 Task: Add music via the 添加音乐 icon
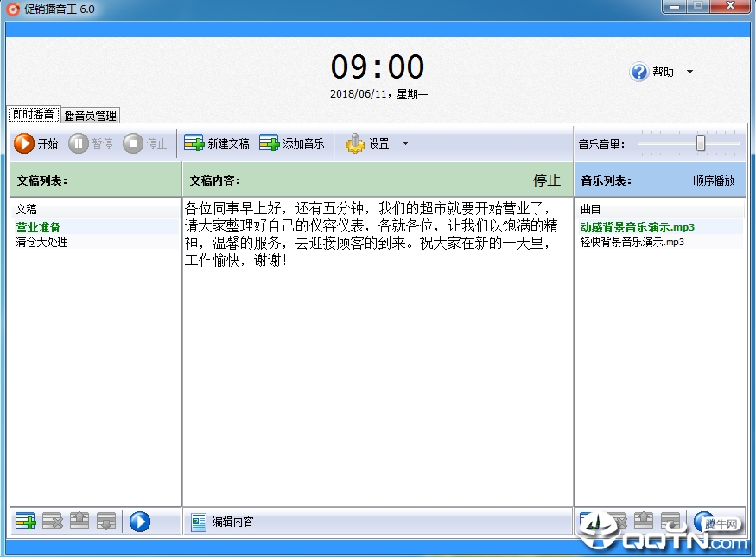[x=269, y=143]
